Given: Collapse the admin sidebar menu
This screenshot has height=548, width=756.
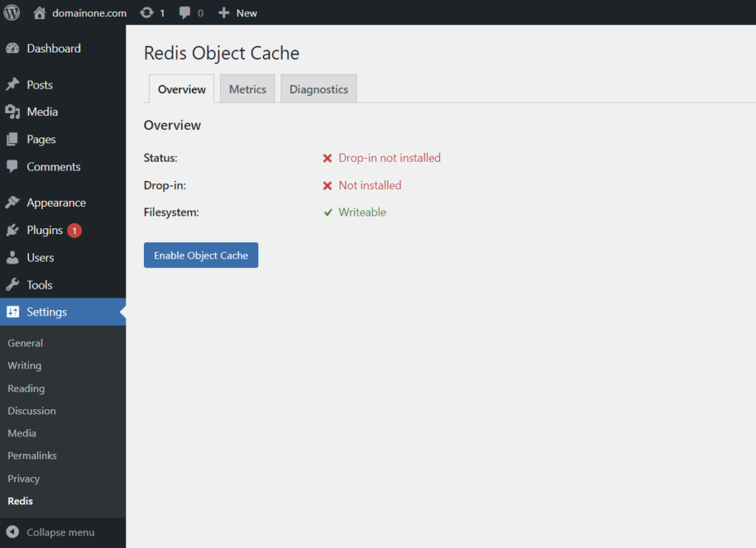Looking at the screenshot, I should click(x=60, y=532).
